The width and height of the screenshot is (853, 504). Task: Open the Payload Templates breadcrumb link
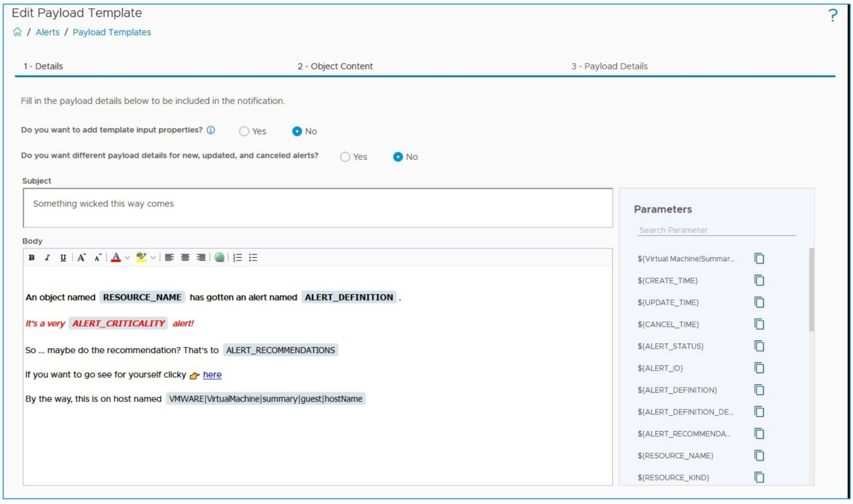(x=112, y=32)
